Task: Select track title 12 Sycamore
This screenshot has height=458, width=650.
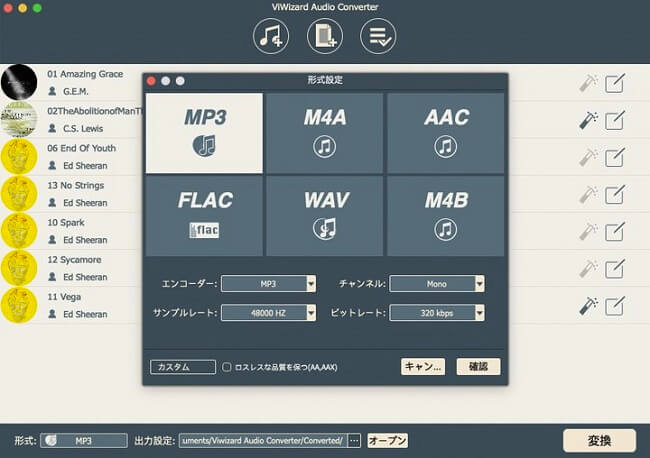Action: pyautogui.click(x=74, y=260)
